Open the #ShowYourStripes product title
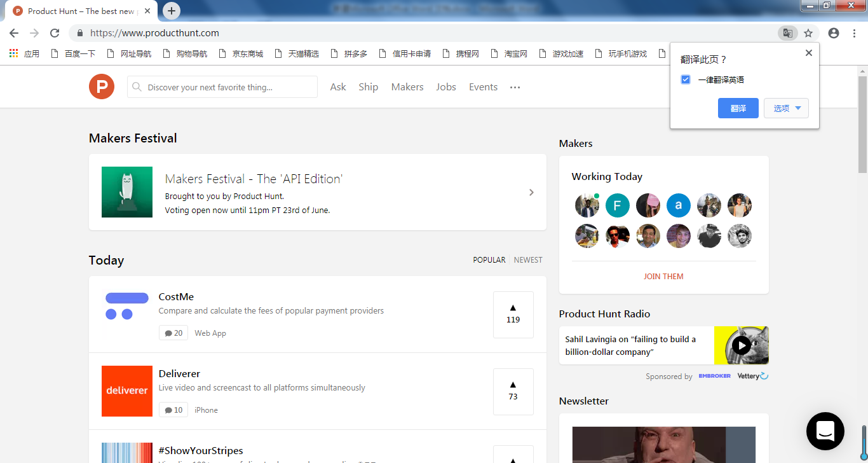The width and height of the screenshot is (868, 463). [x=201, y=451]
